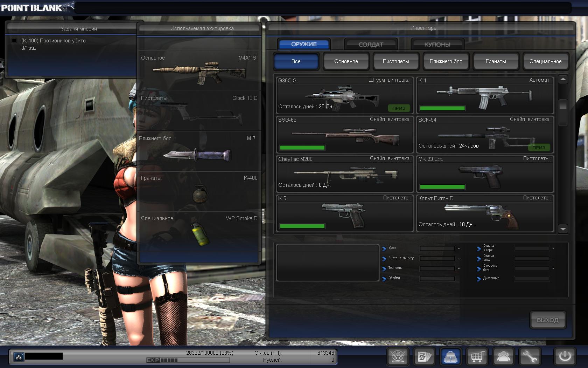Click the '28322/100000 (28%)' experience text
The width and height of the screenshot is (588, 368).
coord(210,353)
